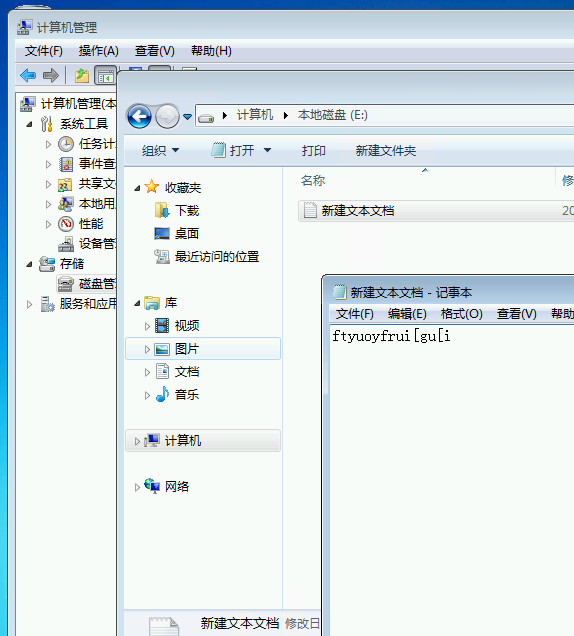Click the New Folder button
This screenshot has height=636, width=574.
coord(386,150)
